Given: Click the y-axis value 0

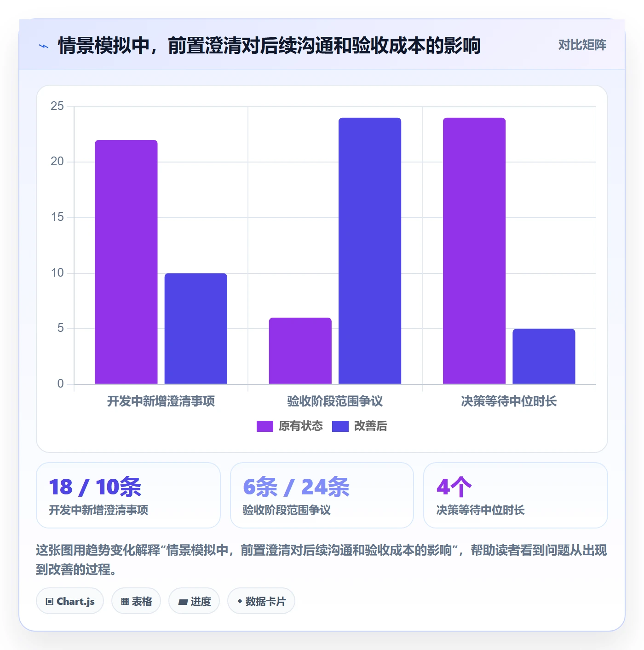Looking at the screenshot, I should pyautogui.click(x=60, y=384).
